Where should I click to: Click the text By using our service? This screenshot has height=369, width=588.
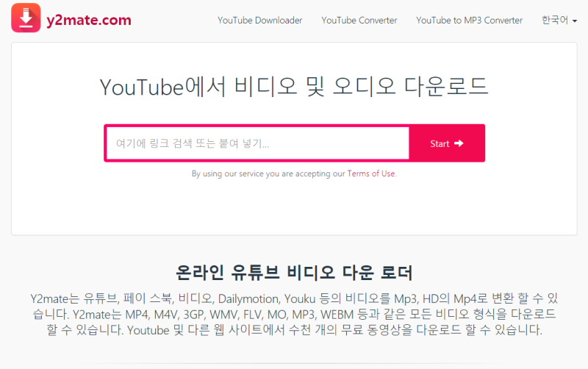point(228,173)
